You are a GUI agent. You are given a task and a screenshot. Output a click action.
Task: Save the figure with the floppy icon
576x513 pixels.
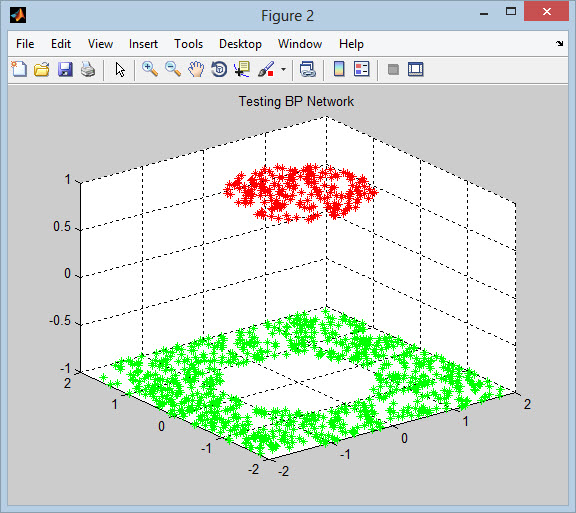tap(65, 69)
